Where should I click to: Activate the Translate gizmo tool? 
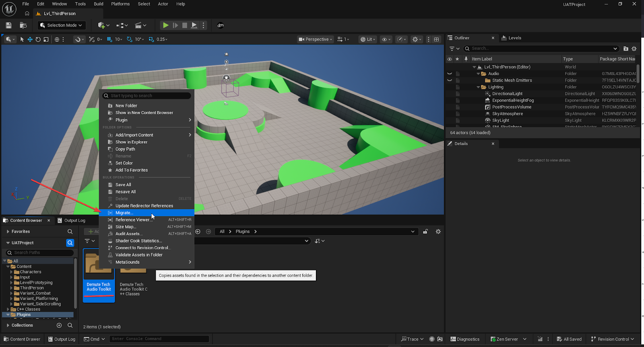click(x=30, y=39)
